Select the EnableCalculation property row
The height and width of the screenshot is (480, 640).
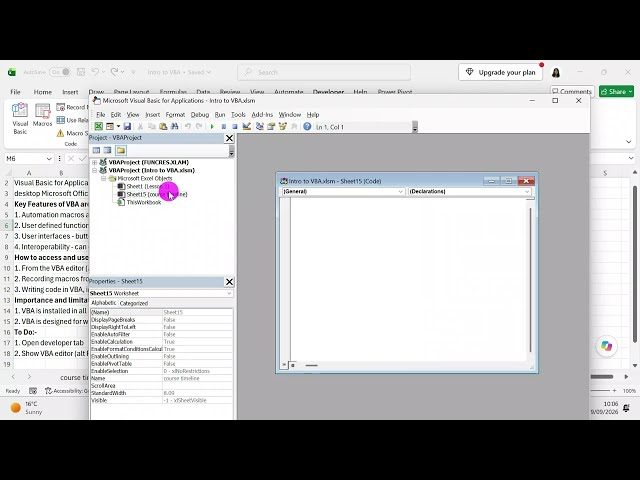pos(161,342)
